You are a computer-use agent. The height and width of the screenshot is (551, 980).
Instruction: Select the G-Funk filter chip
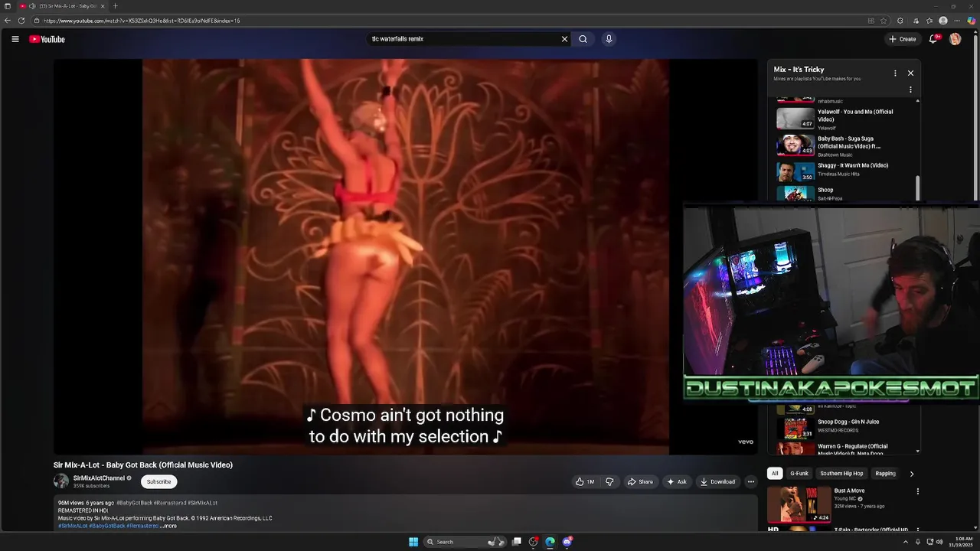point(799,474)
